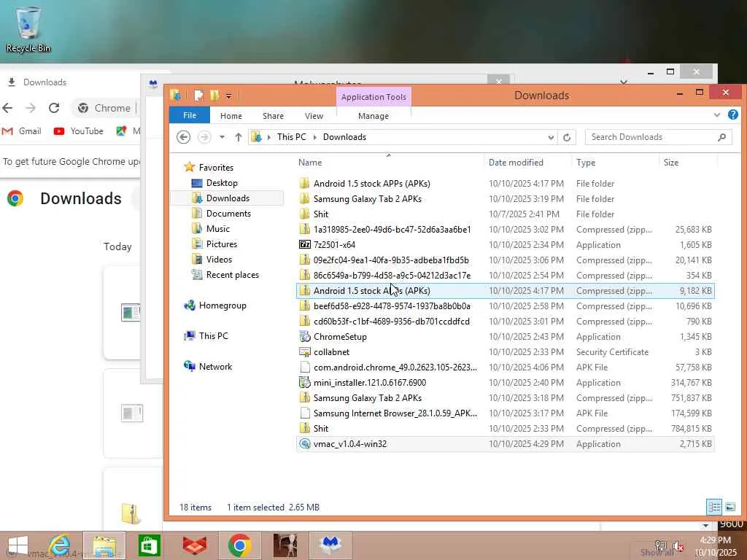Open the Home ribbon tab
This screenshot has width=747, height=560.
coord(231,116)
